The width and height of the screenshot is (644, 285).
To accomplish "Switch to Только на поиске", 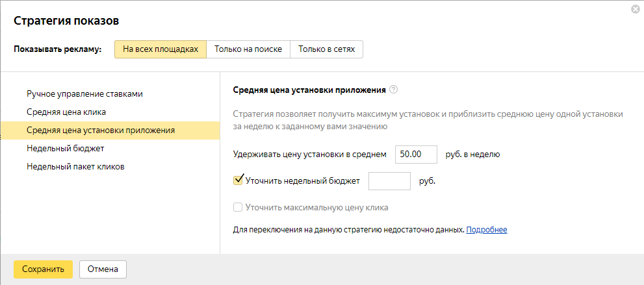I will (248, 50).
